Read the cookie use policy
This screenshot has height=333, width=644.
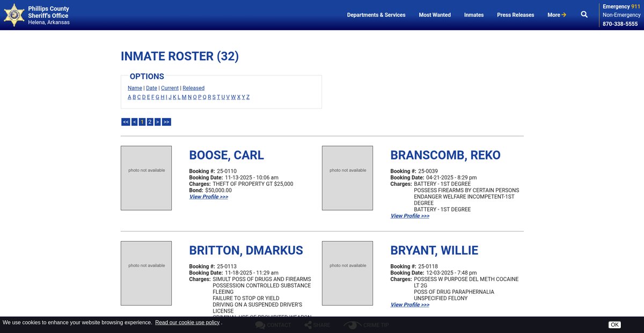click(187, 322)
